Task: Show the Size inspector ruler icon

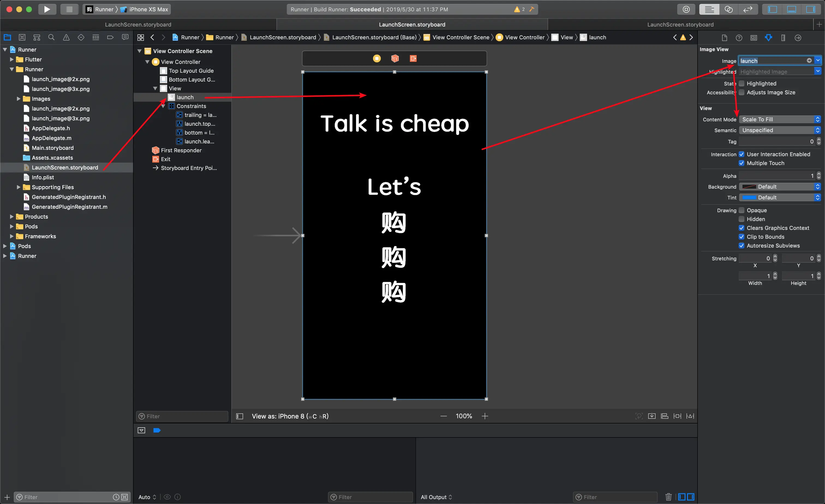Action: pyautogui.click(x=783, y=37)
